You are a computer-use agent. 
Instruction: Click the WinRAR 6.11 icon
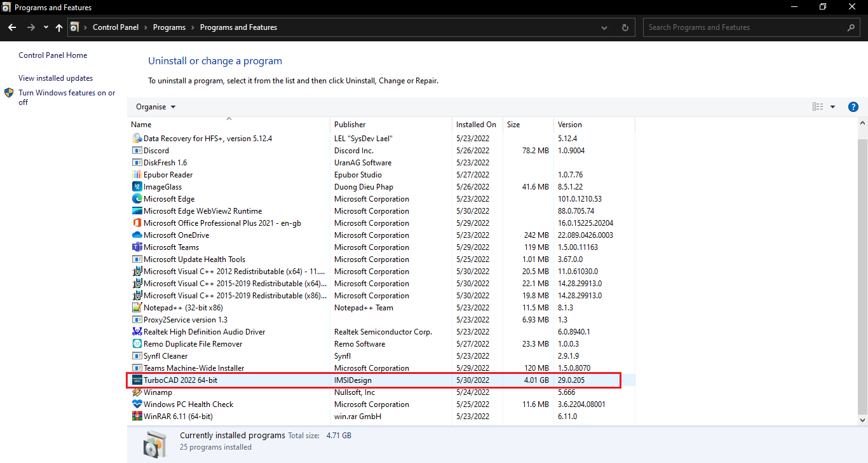(x=137, y=417)
